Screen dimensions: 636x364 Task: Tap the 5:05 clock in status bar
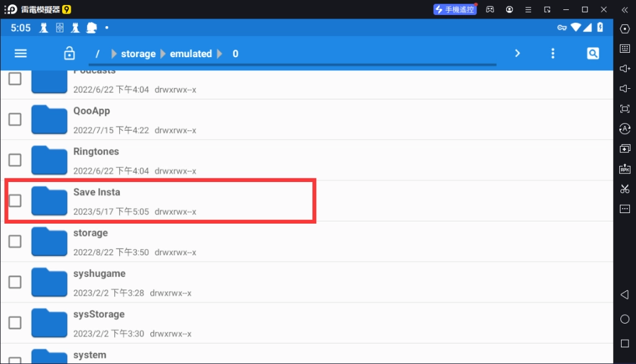coord(20,28)
